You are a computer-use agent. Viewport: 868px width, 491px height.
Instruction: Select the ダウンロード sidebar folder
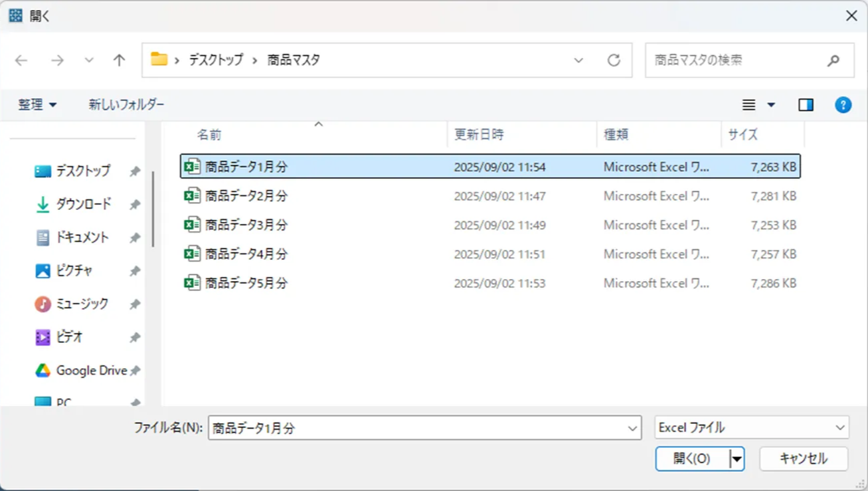83,204
